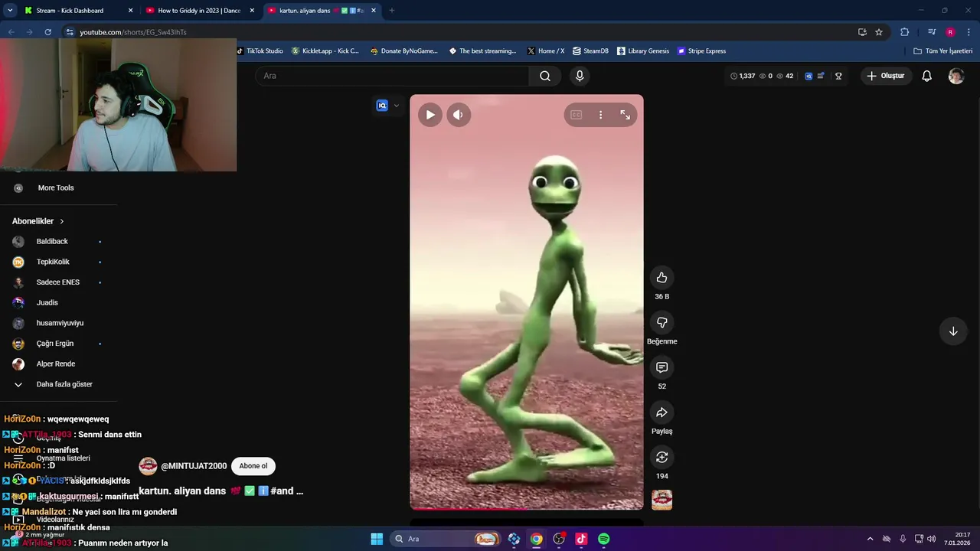Open the TikTok Studio bookmark
The image size is (980, 551).
pos(260,51)
